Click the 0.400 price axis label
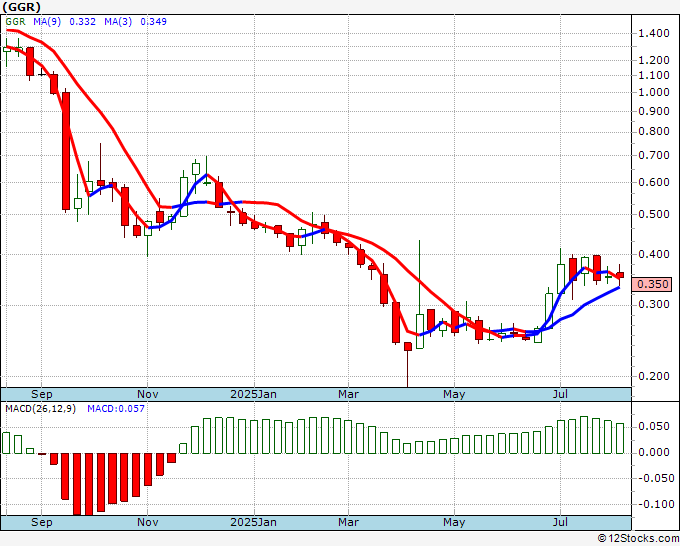 click(654, 255)
